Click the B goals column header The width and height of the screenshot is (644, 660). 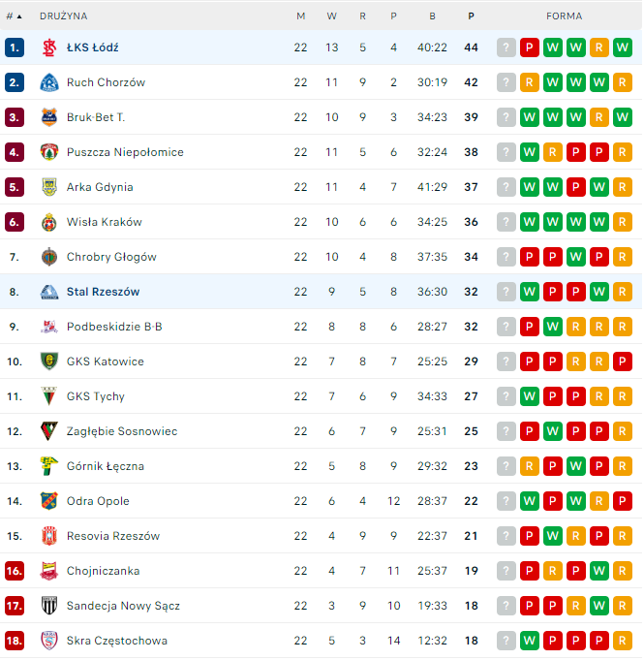click(x=432, y=16)
